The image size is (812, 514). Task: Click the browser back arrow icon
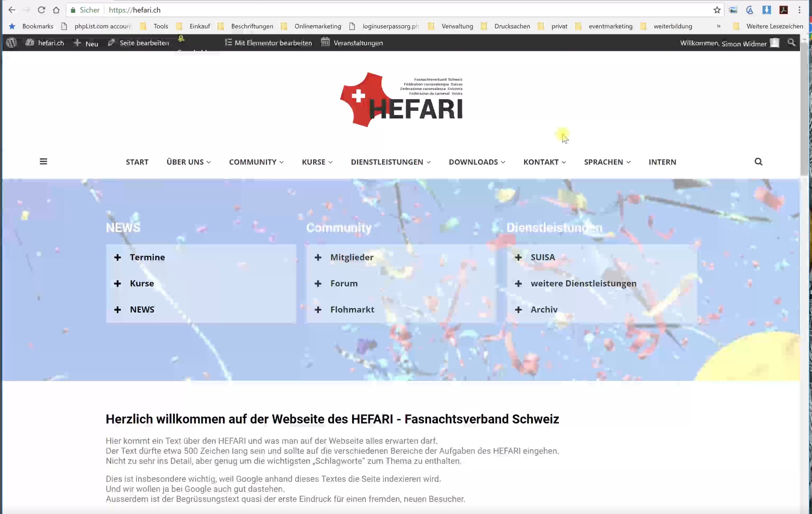[x=12, y=9]
